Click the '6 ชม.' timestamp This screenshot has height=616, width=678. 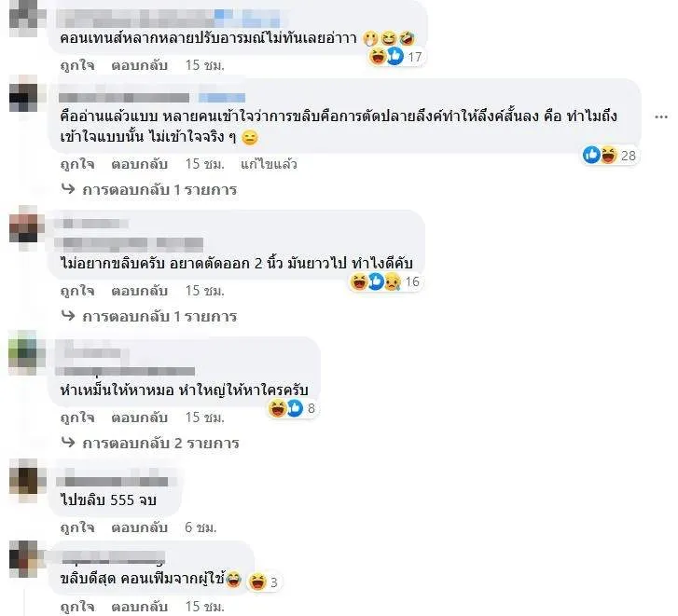coord(201,527)
